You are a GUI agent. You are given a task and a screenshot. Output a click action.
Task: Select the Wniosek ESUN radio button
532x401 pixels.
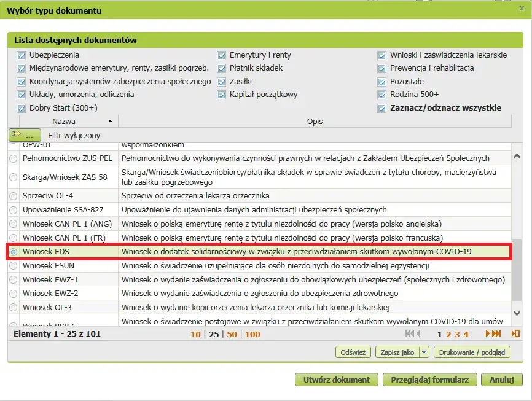14,266
